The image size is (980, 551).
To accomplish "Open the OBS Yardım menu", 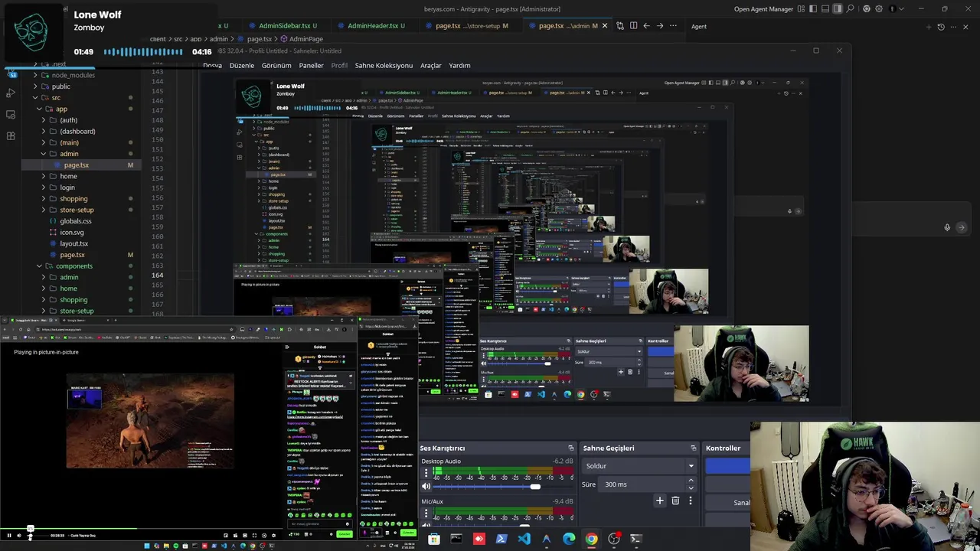I will [x=459, y=65].
